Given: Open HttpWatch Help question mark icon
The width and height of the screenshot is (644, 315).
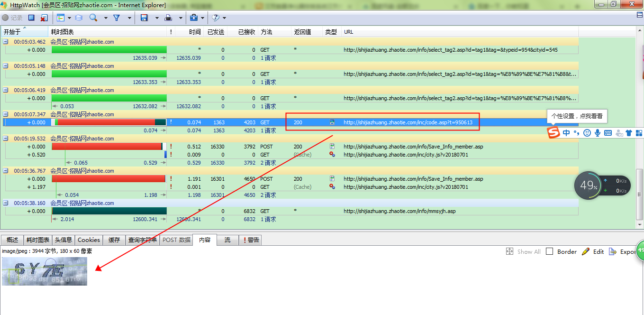Looking at the screenshot, I should click(x=216, y=18).
